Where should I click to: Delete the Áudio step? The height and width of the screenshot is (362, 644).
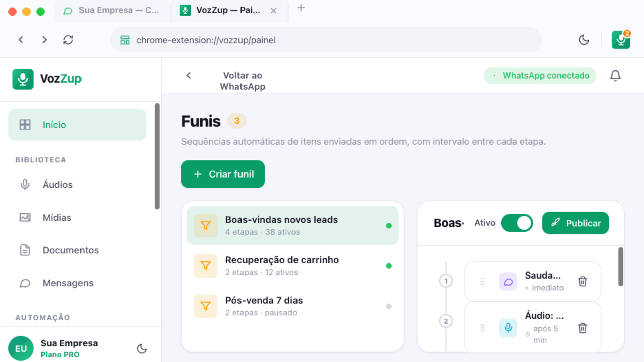583,328
